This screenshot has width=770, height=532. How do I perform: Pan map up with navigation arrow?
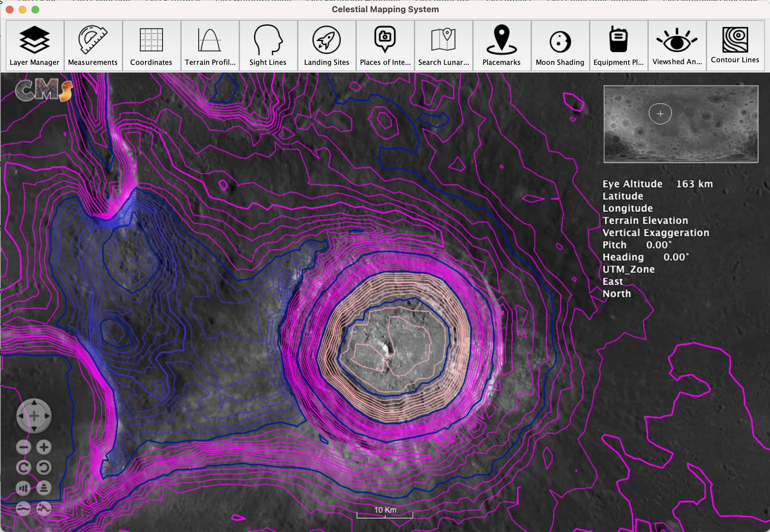tap(34, 403)
